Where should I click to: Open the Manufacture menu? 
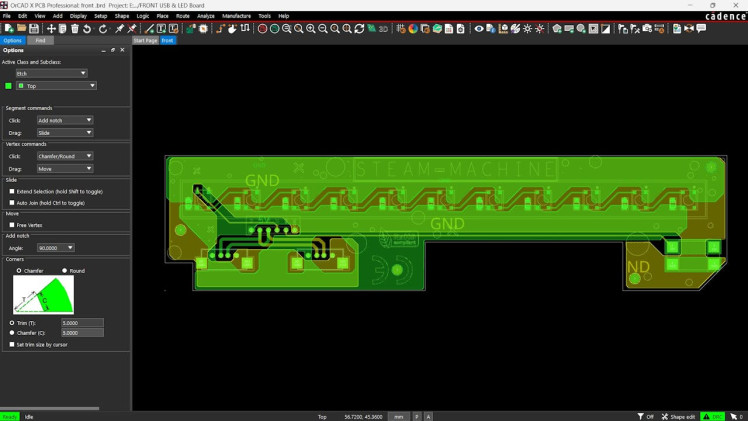pyautogui.click(x=236, y=16)
